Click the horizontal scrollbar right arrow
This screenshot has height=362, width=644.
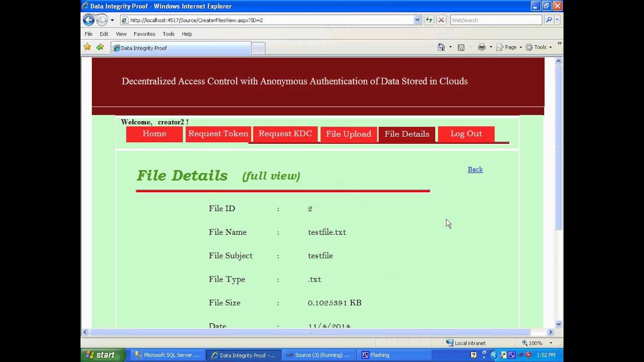tap(550, 332)
